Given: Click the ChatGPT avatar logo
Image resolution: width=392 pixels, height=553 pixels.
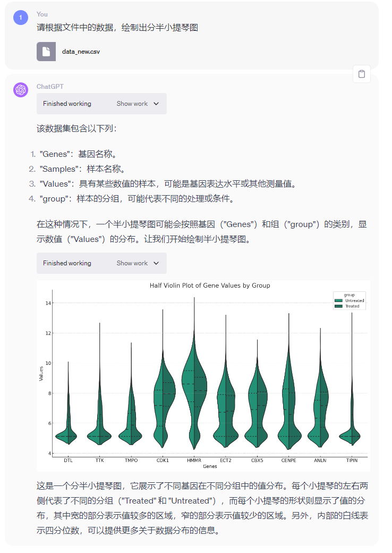Looking at the screenshot, I should (x=21, y=89).
